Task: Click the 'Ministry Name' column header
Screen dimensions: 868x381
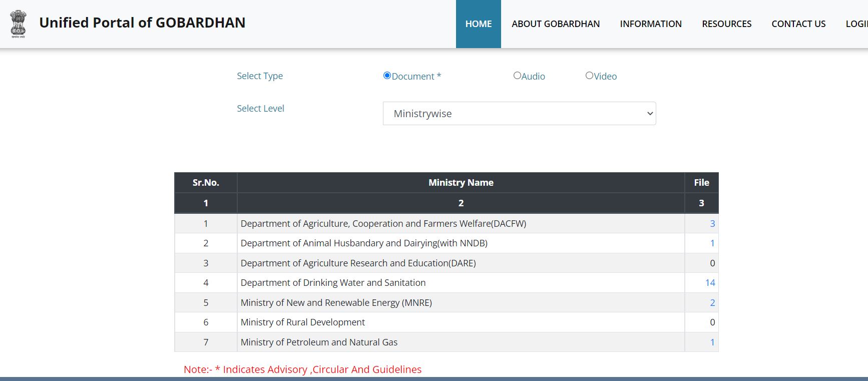Action: coord(461,183)
